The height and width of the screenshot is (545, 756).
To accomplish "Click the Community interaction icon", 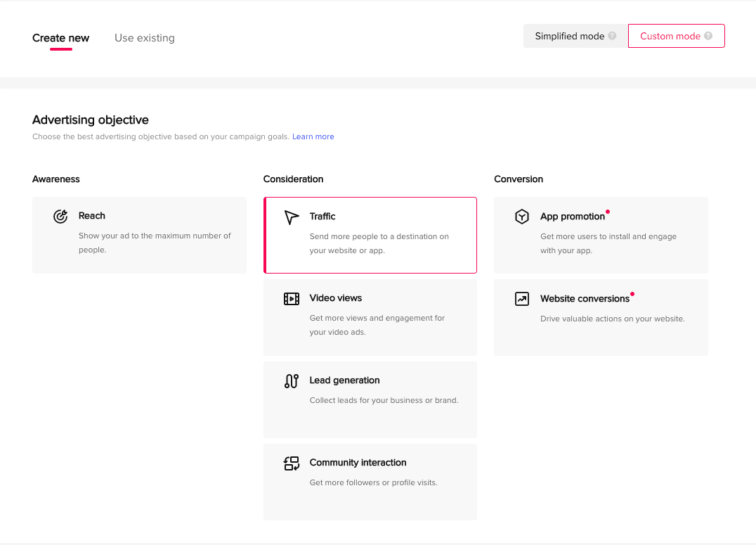I will [291, 463].
